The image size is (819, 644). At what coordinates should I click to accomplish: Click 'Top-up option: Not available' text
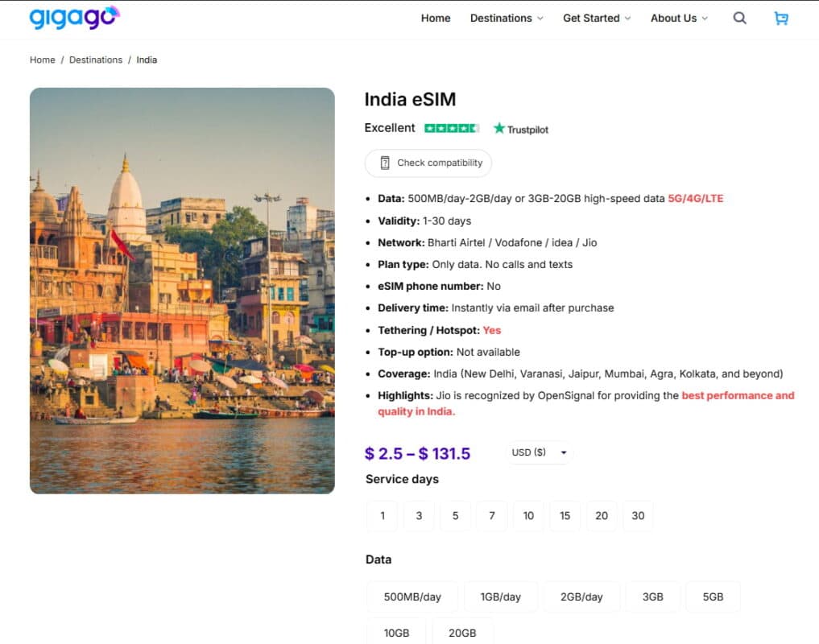coord(449,352)
